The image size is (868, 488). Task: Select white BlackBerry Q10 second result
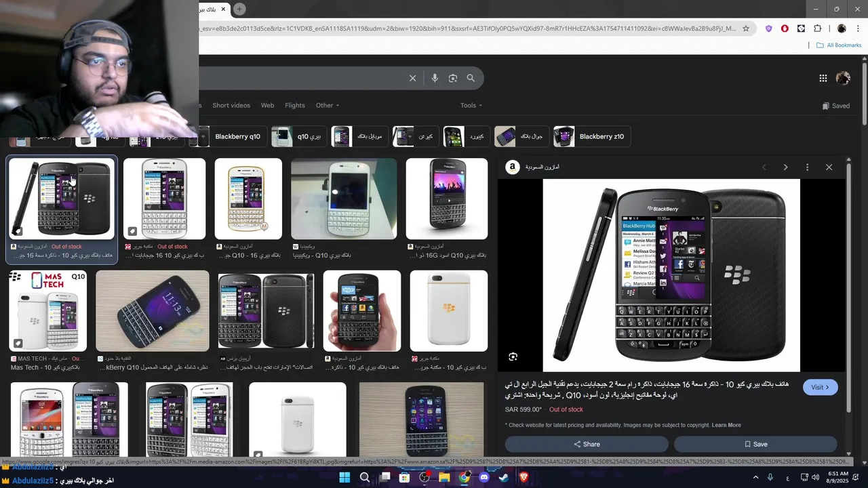coord(164,199)
